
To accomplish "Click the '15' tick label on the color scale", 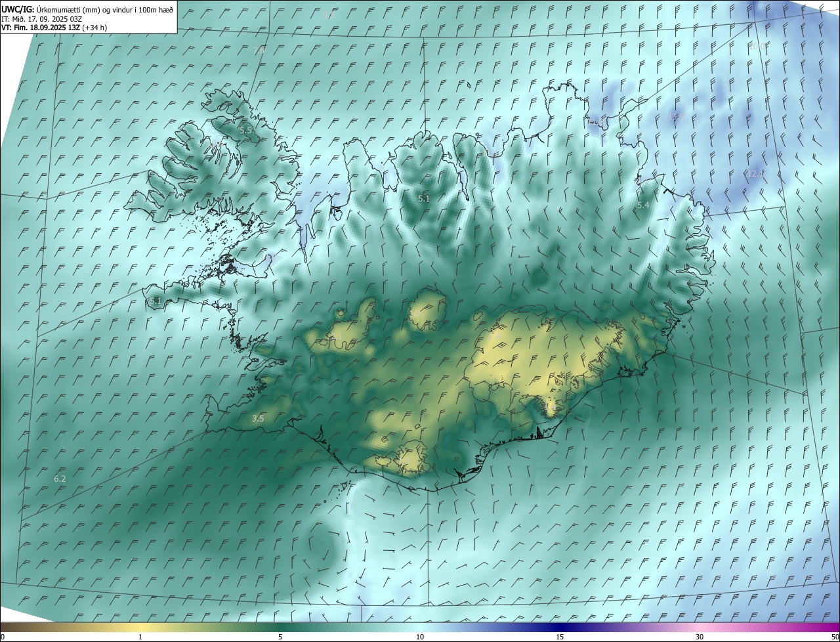I will (x=560, y=637).
